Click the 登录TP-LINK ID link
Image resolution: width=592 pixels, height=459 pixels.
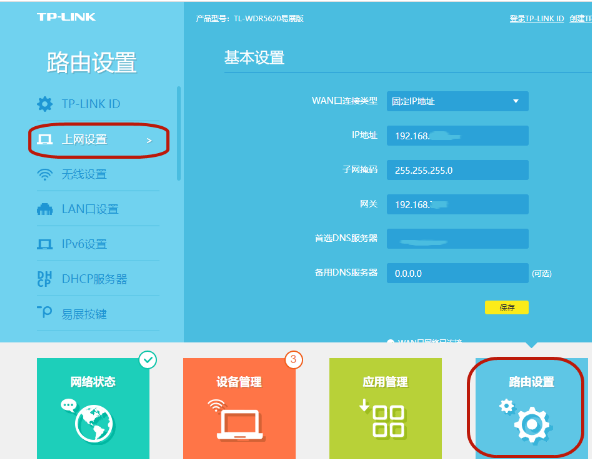click(536, 18)
